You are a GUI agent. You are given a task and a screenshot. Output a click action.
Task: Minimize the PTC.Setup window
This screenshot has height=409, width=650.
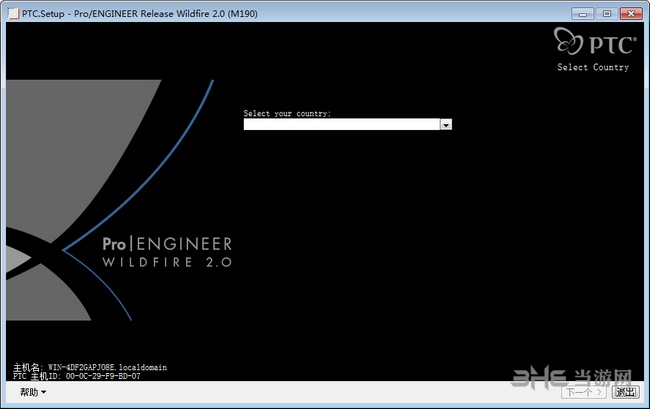[582, 14]
